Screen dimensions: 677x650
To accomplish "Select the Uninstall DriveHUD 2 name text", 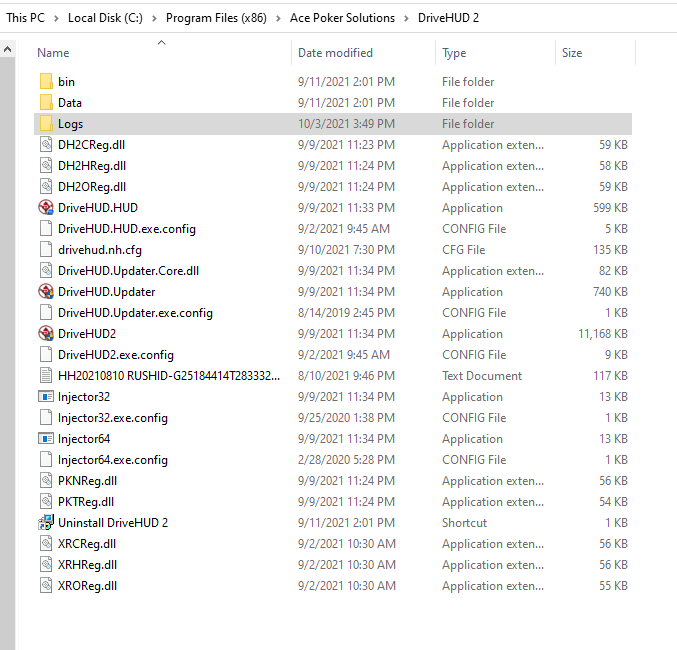I will coord(113,523).
